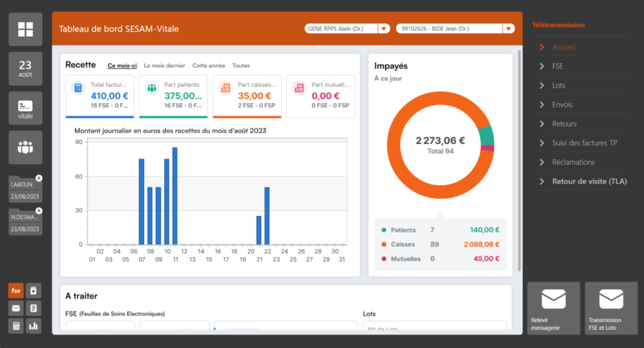The image size is (644, 348).
Task: Expand the Lots menu item
Action: (558, 86)
